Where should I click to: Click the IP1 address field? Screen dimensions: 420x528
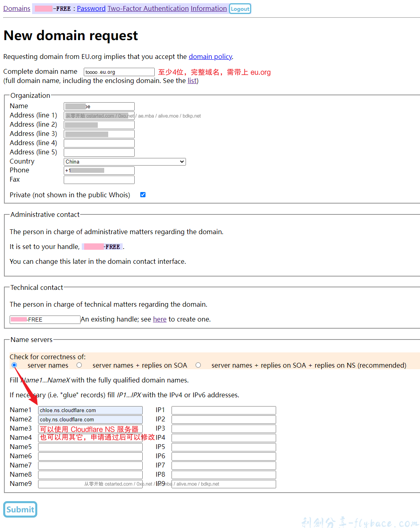click(223, 410)
